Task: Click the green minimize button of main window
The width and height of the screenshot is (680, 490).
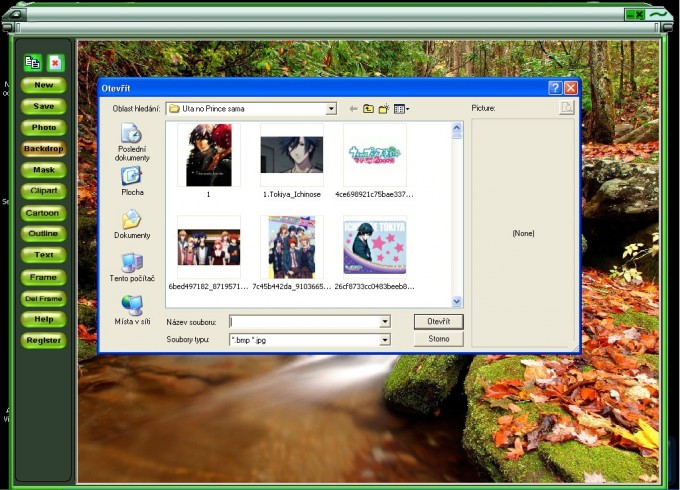Action: 630,15
